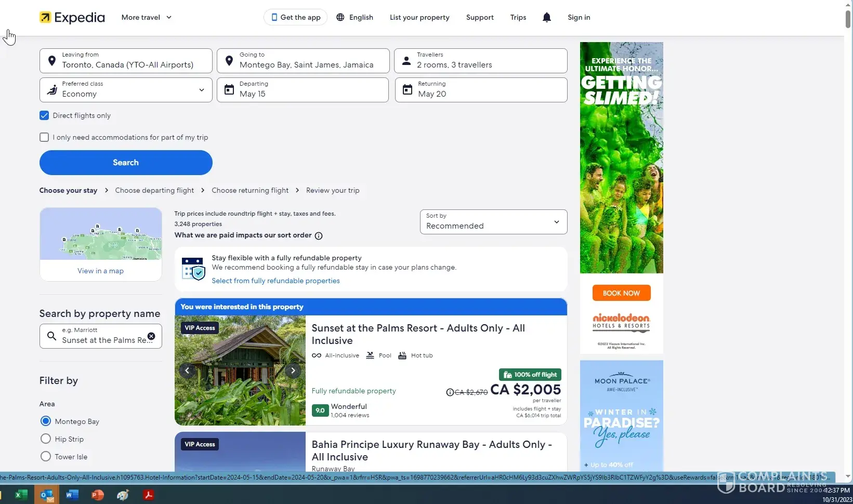Viewport: 853px width, 504px height.
Task: Open the Sort by dropdown
Action: pyautogui.click(x=493, y=222)
